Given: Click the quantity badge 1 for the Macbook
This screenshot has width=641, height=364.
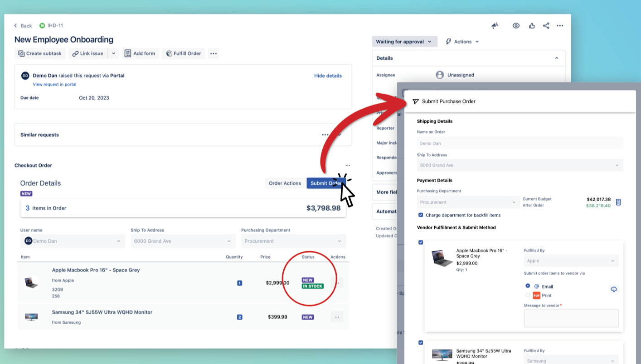Looking at the screenshot, I should pyautogui.click(x=239, y=283).
